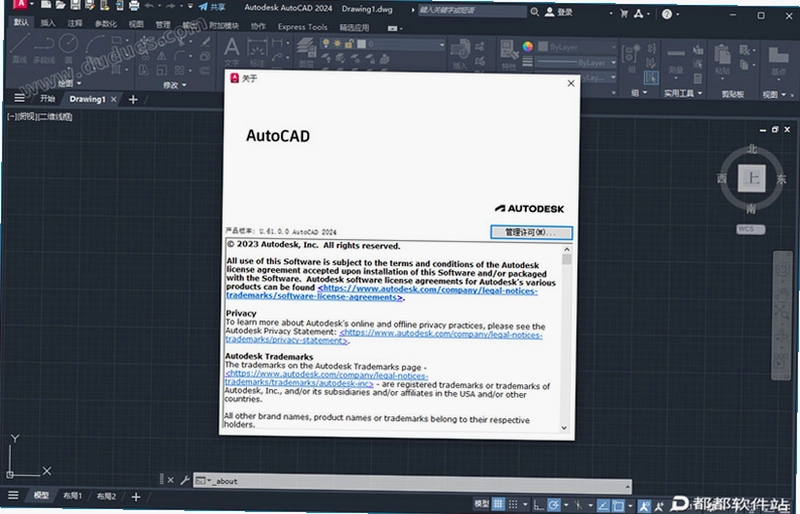
Task: Click the Paste (粘贴) icon
Action: 722,59
